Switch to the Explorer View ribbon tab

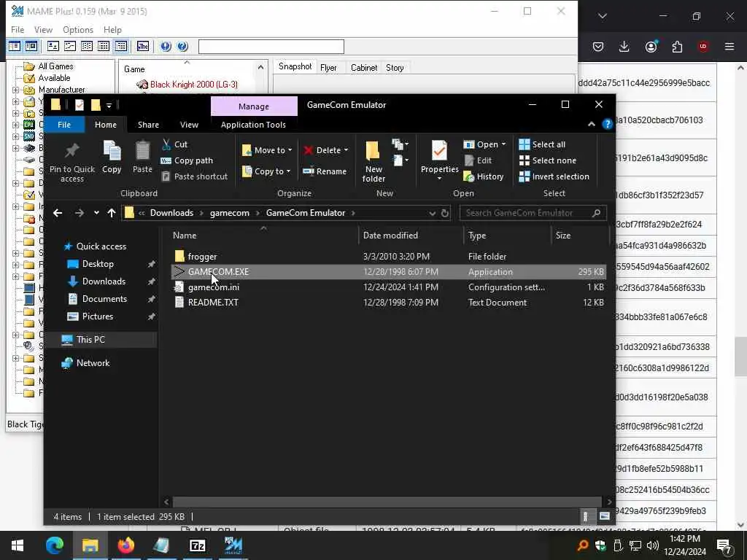[189, 125]
